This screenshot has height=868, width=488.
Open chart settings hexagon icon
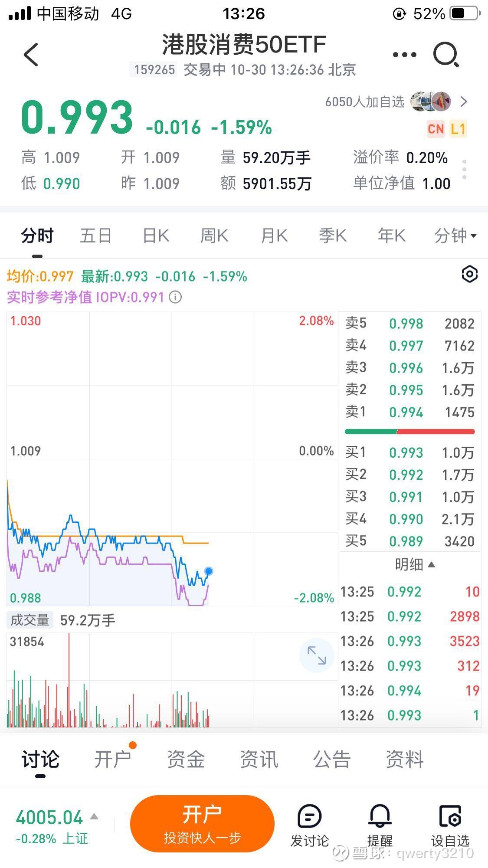[469, 274]
